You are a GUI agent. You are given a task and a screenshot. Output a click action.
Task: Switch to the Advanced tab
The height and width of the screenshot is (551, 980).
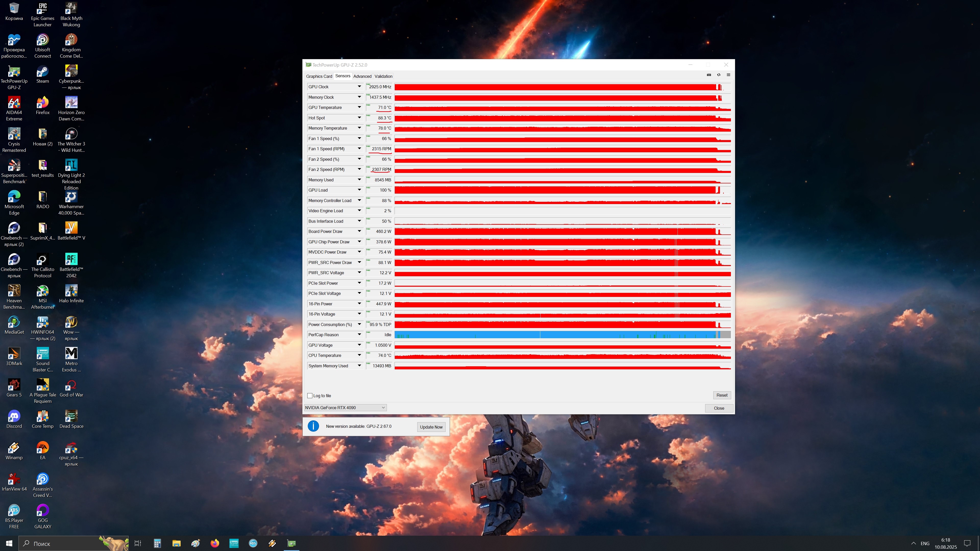click(x=362, y=77)
